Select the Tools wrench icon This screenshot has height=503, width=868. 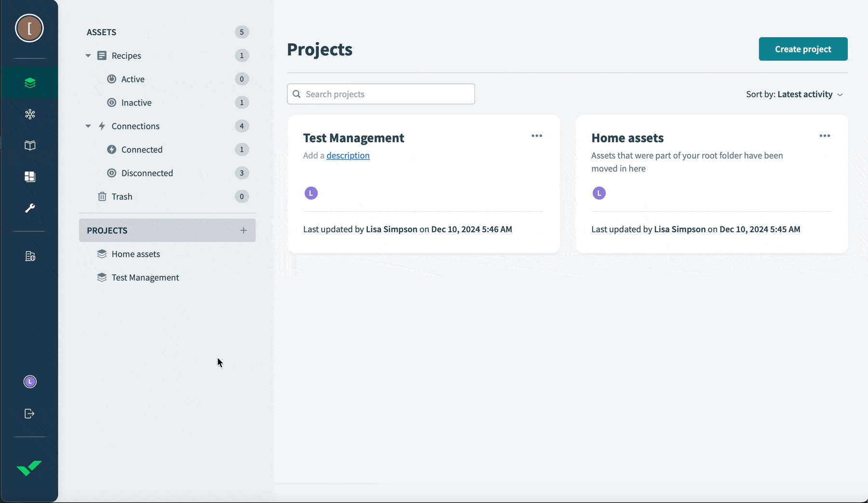pyautogui.click(x=29, y=208)
